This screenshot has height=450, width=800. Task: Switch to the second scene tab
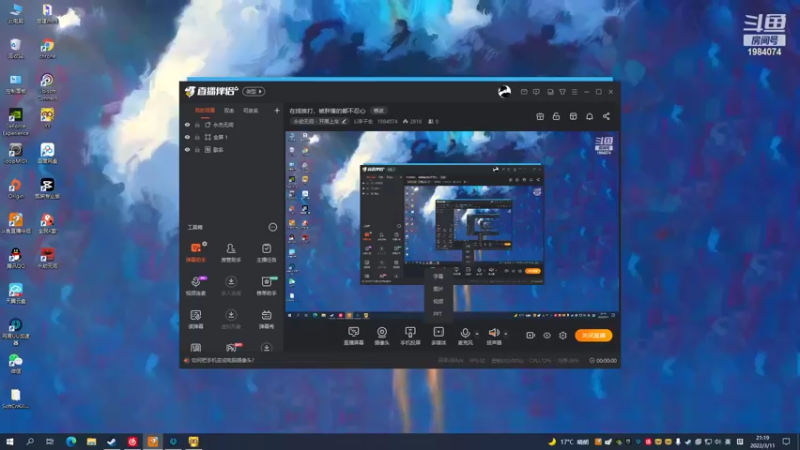[x=229, y=110]
